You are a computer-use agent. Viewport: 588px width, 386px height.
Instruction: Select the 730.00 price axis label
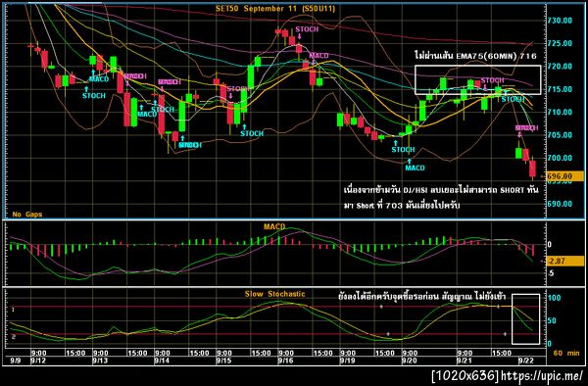(561, 21)
